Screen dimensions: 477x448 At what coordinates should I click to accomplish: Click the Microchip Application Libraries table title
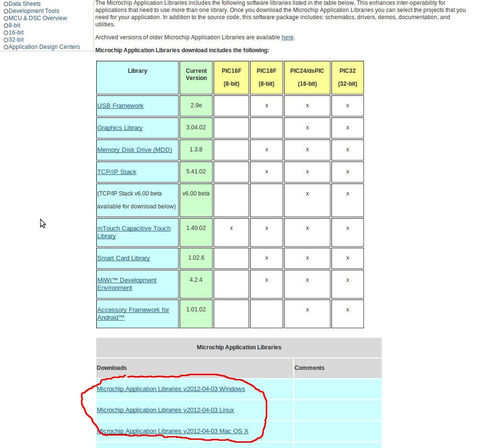(239, 347)
